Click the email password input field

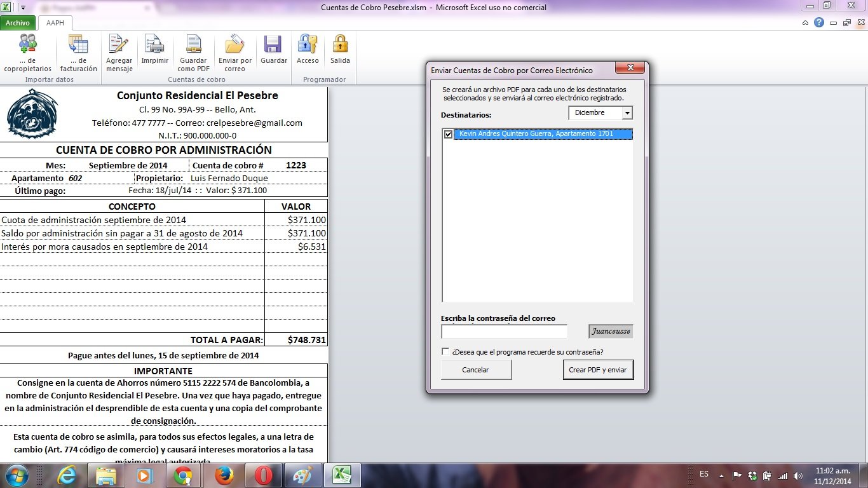[x=504, y=332]
